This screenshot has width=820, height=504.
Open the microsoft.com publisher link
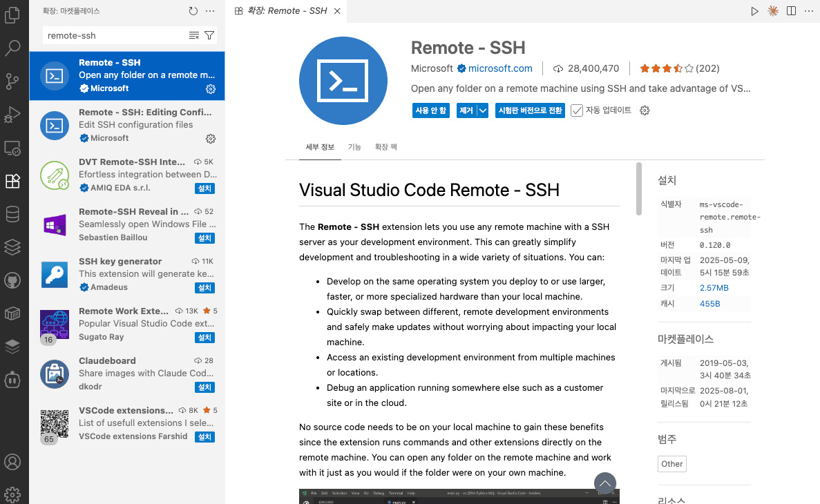[x=500, y=68]
